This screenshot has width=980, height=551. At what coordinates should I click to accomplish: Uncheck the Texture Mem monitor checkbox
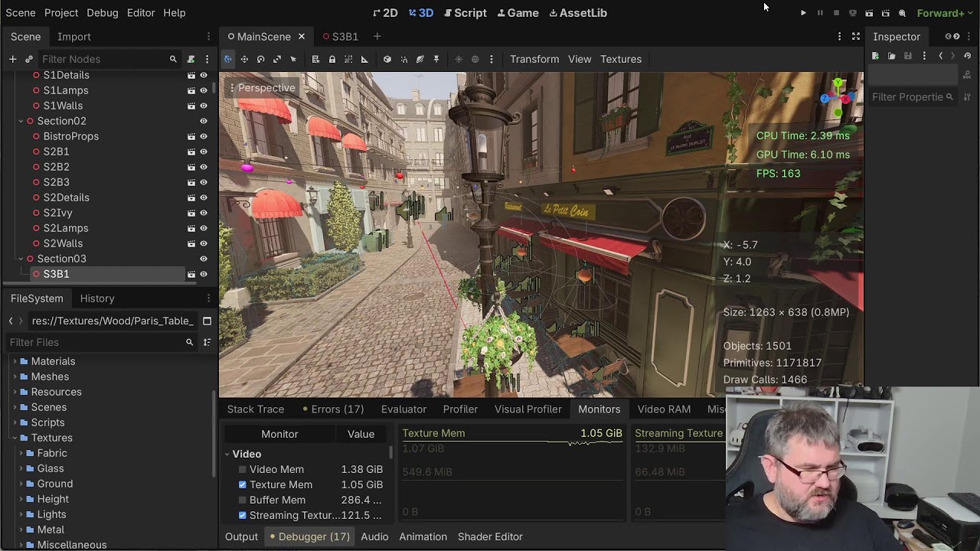pos(243,484)
